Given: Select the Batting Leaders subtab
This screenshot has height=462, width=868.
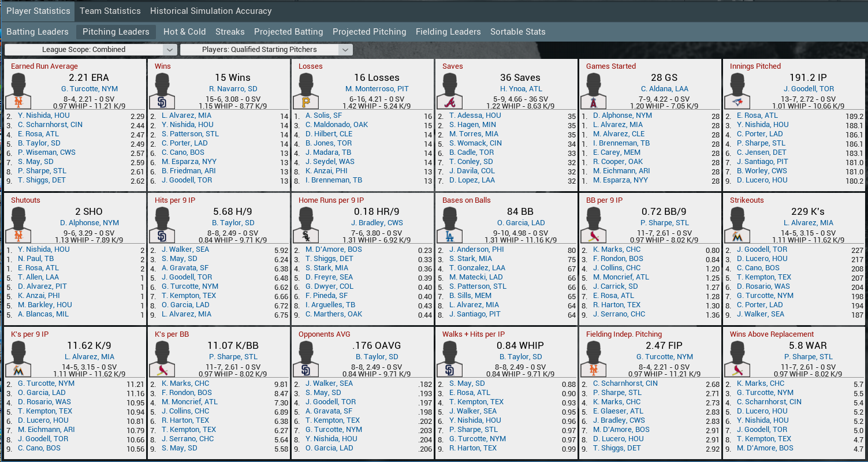Looking at the screenshot, I should [x=38, y=32].
